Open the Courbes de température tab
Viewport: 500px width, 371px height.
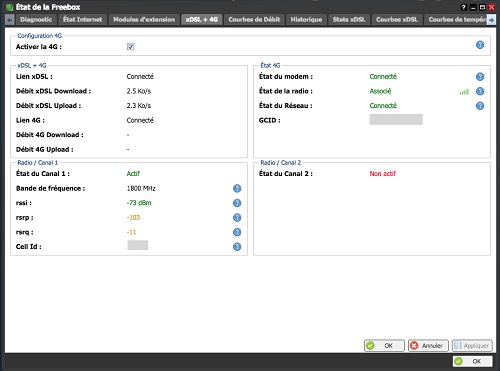coord(456,20)
